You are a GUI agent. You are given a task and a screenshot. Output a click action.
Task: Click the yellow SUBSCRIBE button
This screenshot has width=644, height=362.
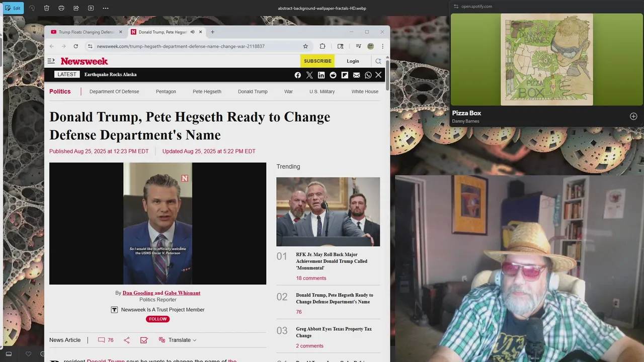click(317, 61)
